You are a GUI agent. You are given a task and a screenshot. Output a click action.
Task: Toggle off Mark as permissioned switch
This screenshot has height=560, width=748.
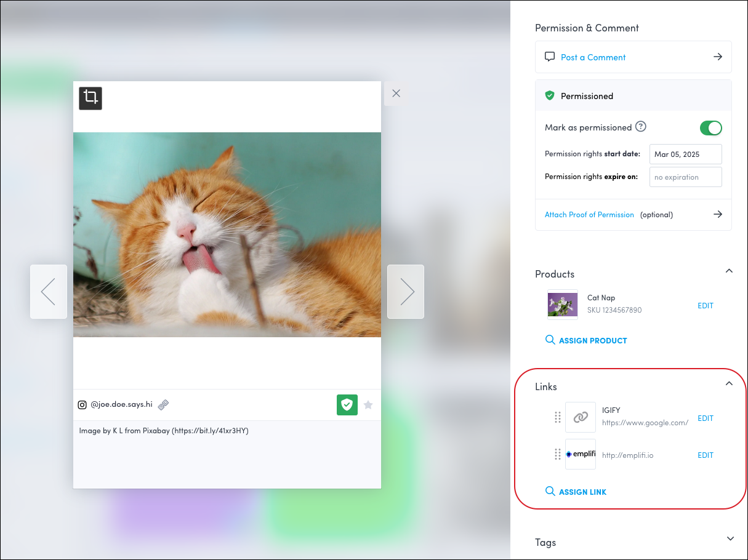(x=710, y=128)
